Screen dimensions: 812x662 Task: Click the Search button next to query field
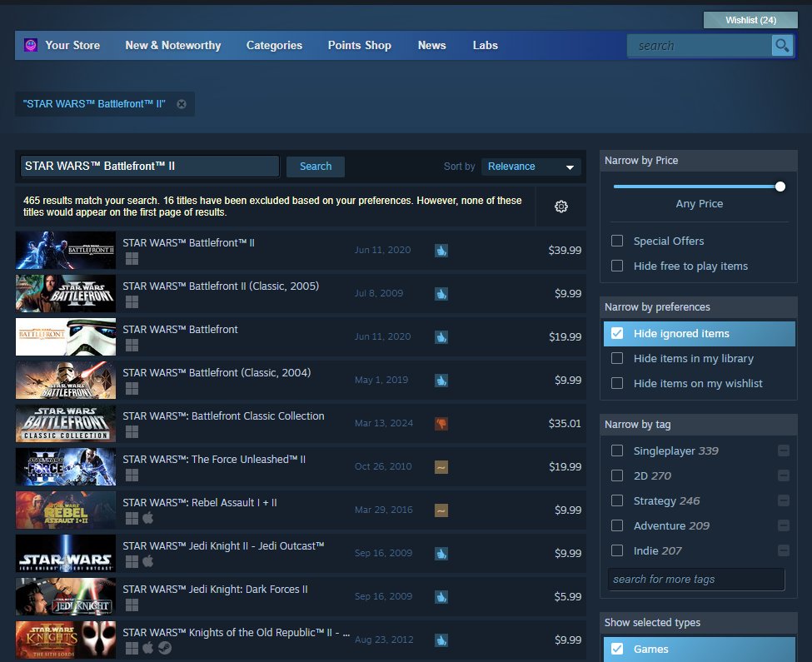(x=316, y=167)
